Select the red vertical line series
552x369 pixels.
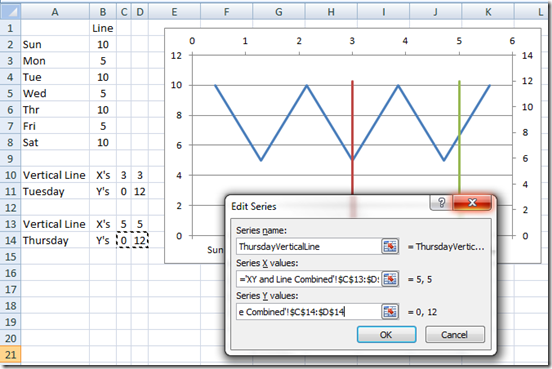pos(352,137)
